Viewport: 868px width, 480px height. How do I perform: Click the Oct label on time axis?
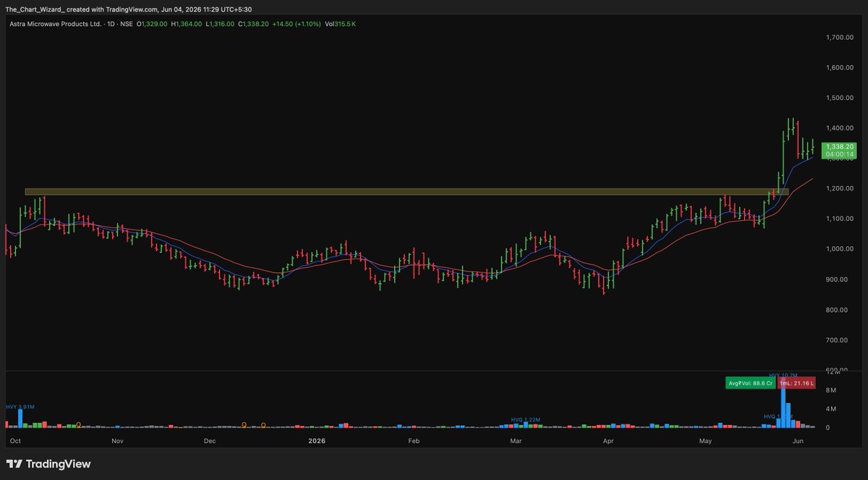14,440
